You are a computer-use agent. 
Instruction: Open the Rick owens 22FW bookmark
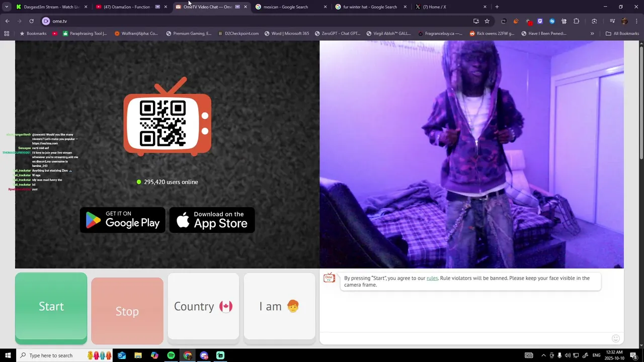click(x=492, y=34)
